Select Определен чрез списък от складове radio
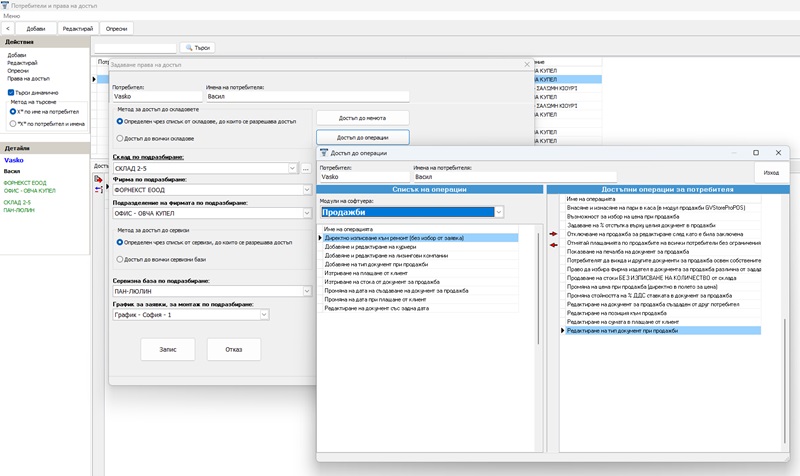Viewport: 800px width, 476px height. [120, 121]
